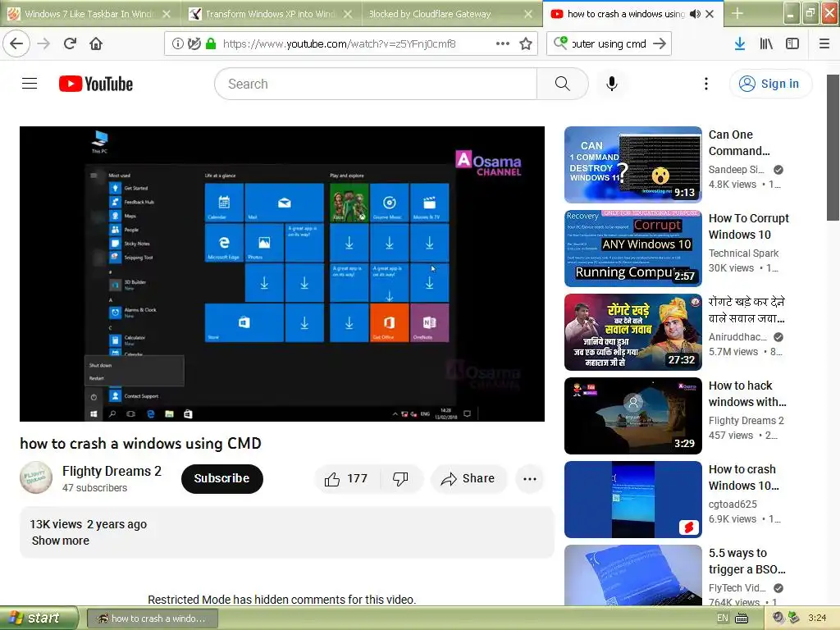Click the video title how to crash a windows
Image resolution: width=840 pixels, height=630 pixels.
(x=140, y=444)
